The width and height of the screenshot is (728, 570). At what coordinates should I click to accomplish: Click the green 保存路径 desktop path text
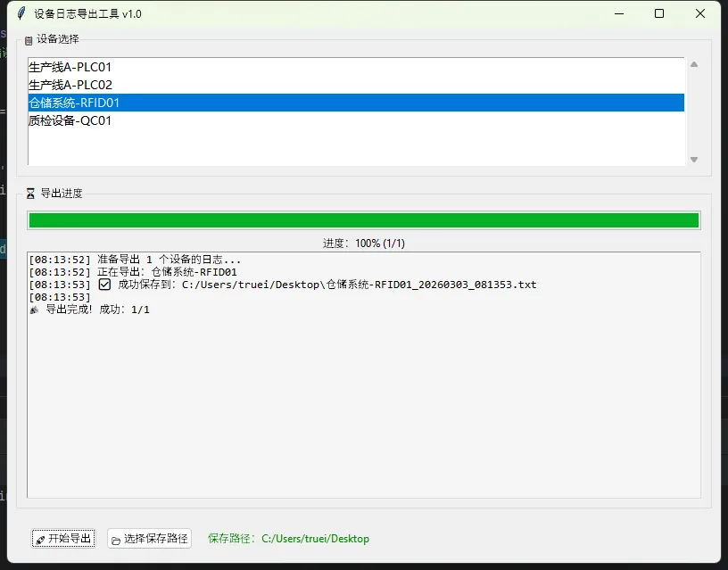(288, 539)
